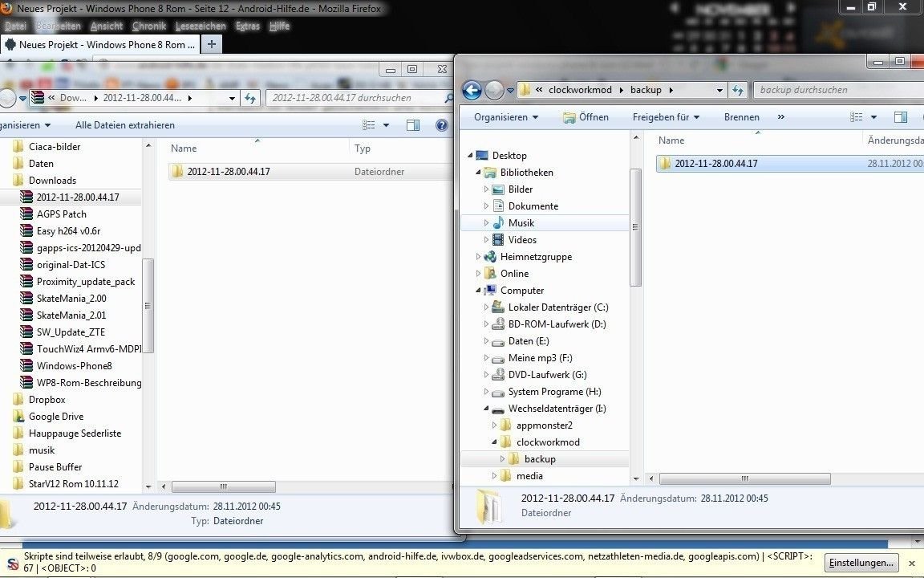
Task: Open help in the archive explorer window
Action: (442, 125)
